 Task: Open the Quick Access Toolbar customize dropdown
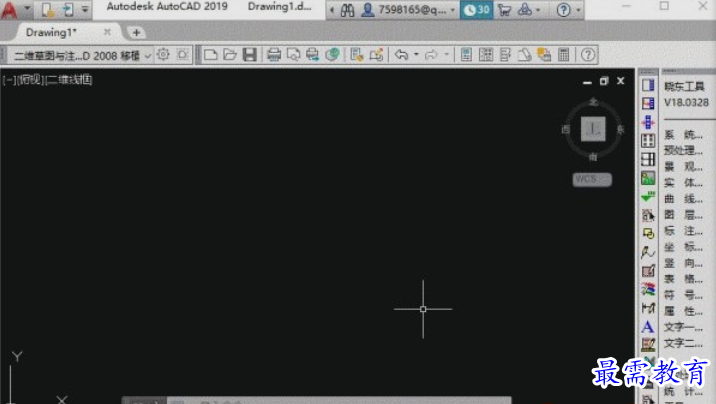pyautogui.click(x=85, y=10)
